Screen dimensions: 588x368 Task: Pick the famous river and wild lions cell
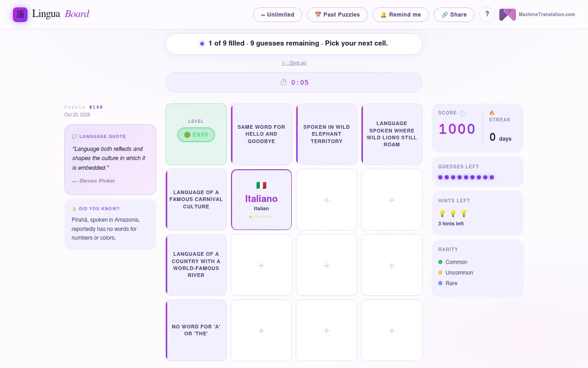pyautogui.click(x=392, y=265)
